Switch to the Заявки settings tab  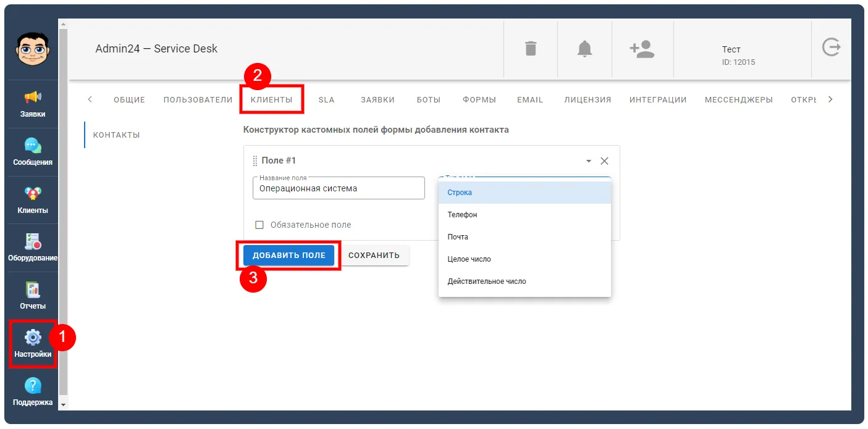point(377,99)
